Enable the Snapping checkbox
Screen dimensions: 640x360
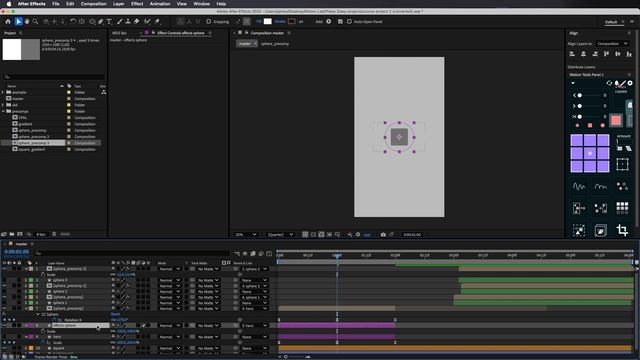click(x=209, y=22)
